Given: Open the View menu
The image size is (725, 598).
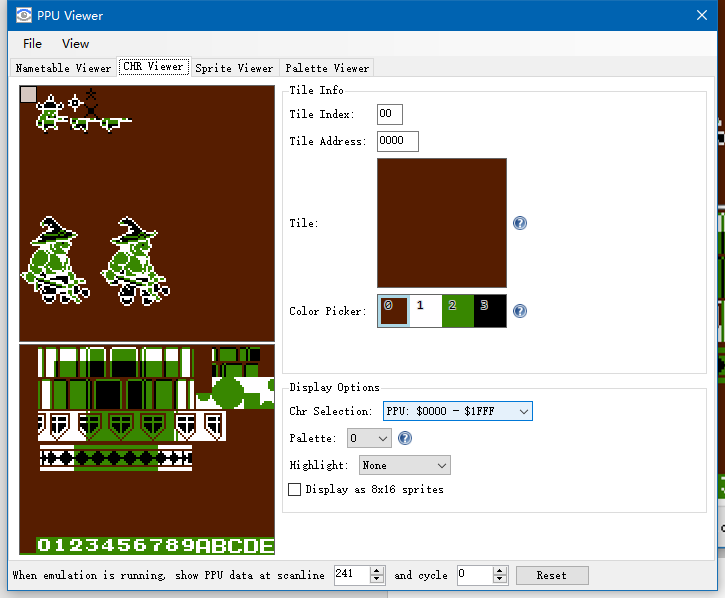Looking at the screenshot, I should click(75, 43).
